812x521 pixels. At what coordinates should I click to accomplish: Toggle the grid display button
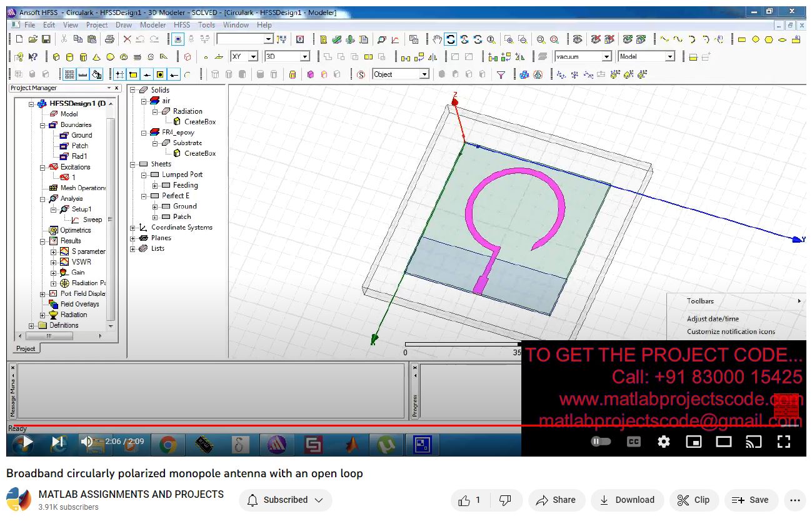(x=69, y=74)
